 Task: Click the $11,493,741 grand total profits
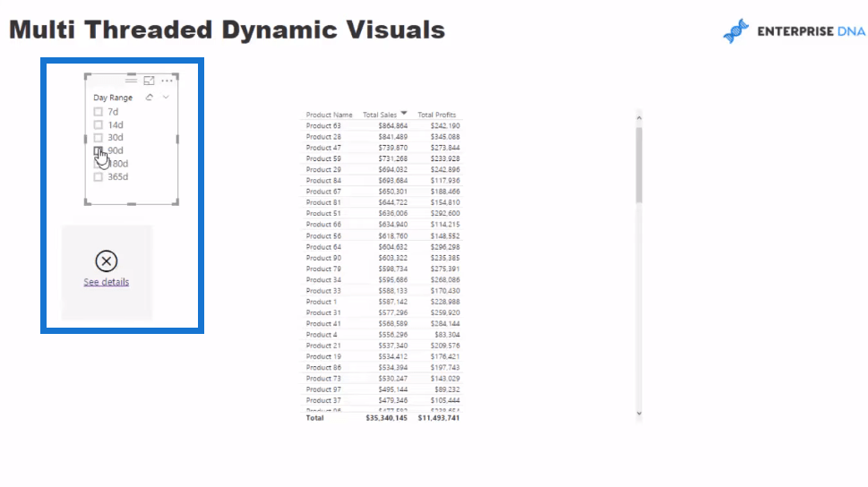pos(439,418)
